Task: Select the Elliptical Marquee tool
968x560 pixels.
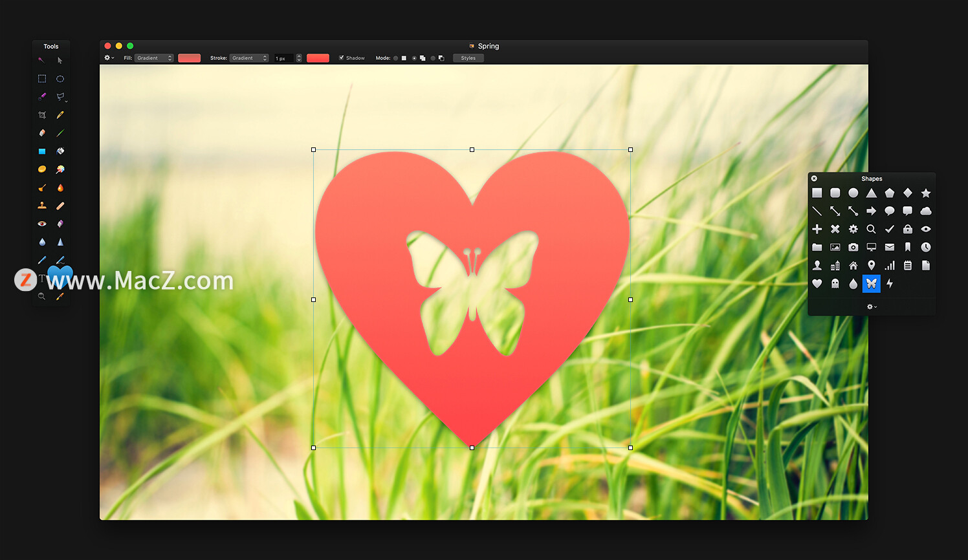Action: pos(60,79)
